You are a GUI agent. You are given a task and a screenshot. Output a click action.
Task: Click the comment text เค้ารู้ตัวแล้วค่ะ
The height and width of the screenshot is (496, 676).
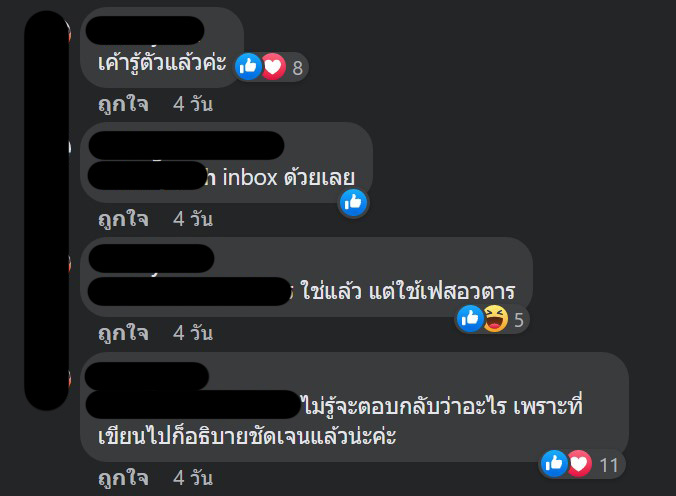pos(162,63)
